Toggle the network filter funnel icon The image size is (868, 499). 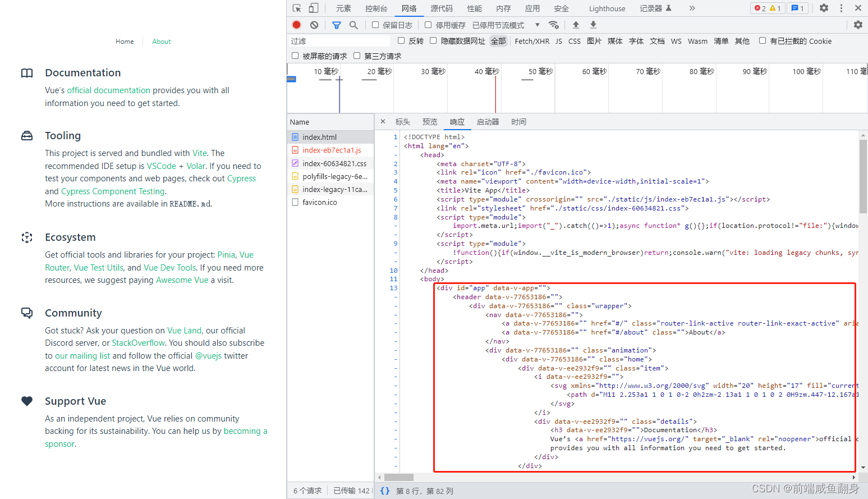coord(337,25)
